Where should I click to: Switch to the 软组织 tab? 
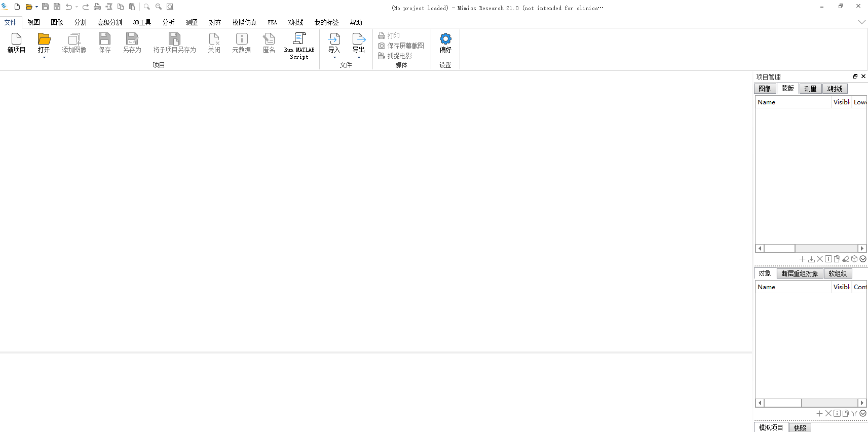tap(838, 273)
